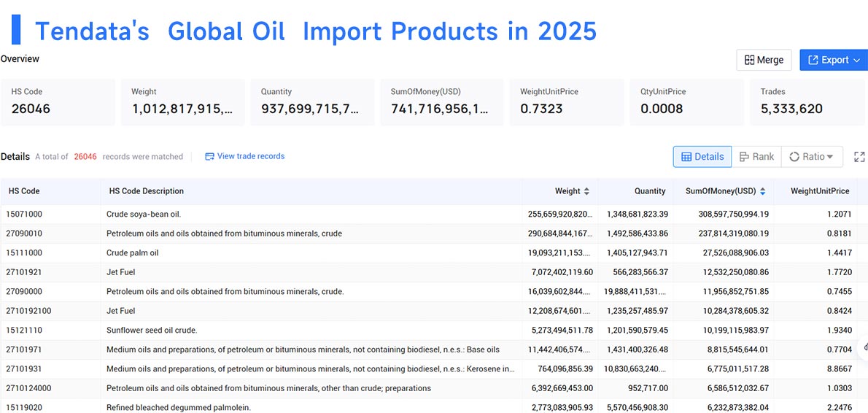
Task: Click HS code 15111000 cell
Action: tap(24, 252)
